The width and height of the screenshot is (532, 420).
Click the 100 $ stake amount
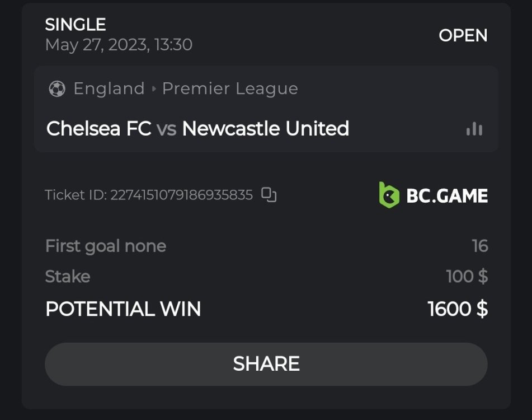click(467, 276)
